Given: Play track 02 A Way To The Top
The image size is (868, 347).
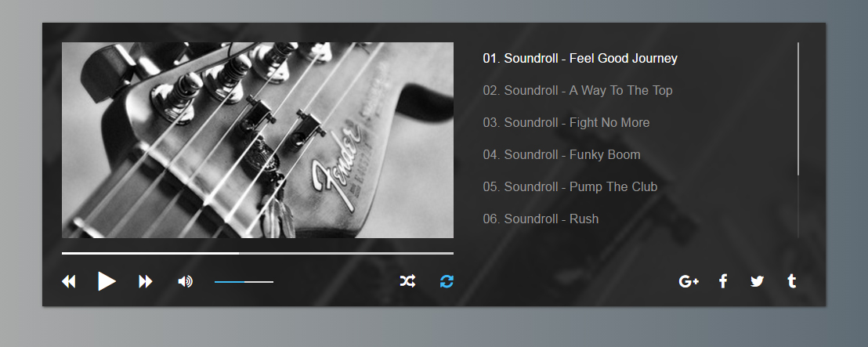Looking at the screenshot, I should 577,90.
